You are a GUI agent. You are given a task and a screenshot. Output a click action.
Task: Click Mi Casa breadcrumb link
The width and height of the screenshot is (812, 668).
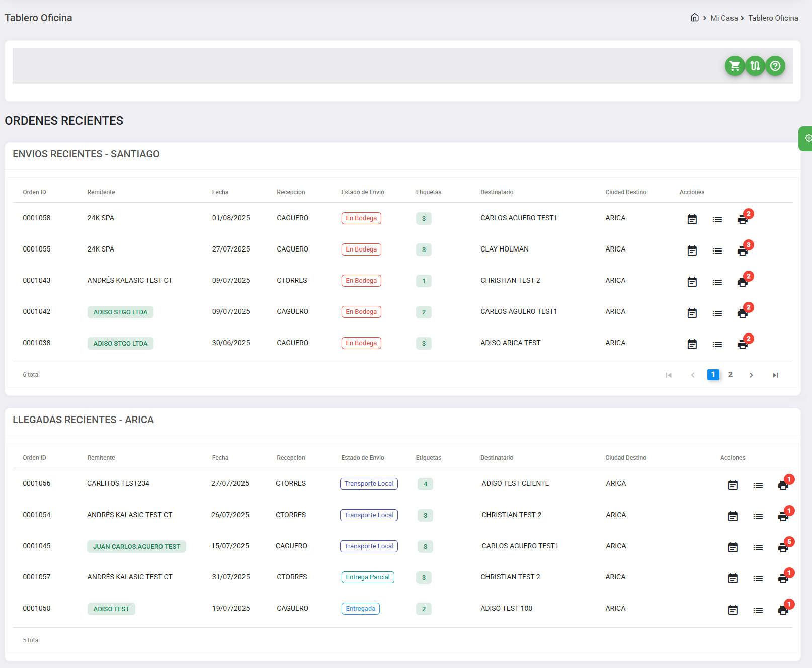coord(724,18)
